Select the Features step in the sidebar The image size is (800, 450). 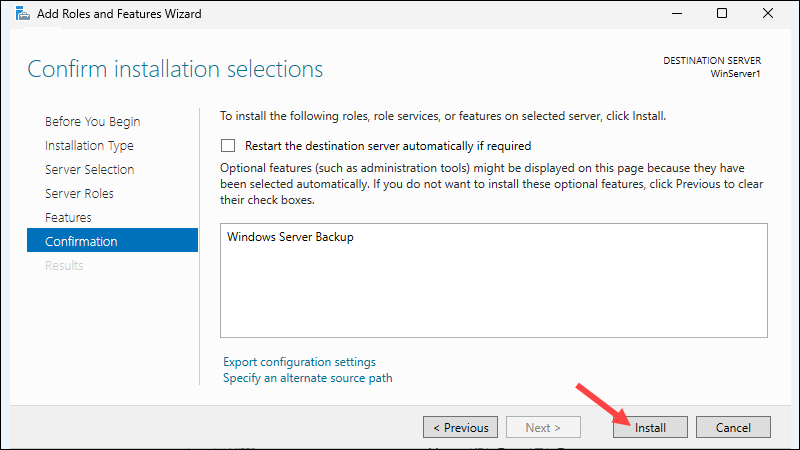pos(68,218)
